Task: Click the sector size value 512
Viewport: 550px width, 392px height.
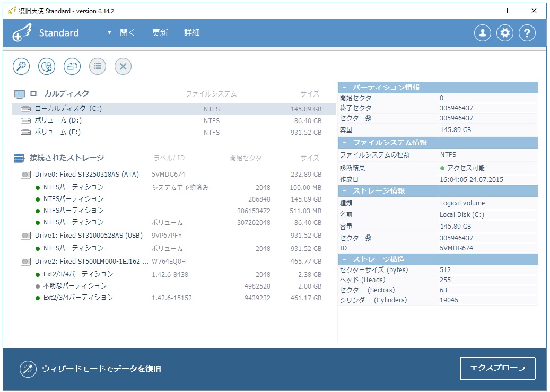Action: tap(445, 270)
